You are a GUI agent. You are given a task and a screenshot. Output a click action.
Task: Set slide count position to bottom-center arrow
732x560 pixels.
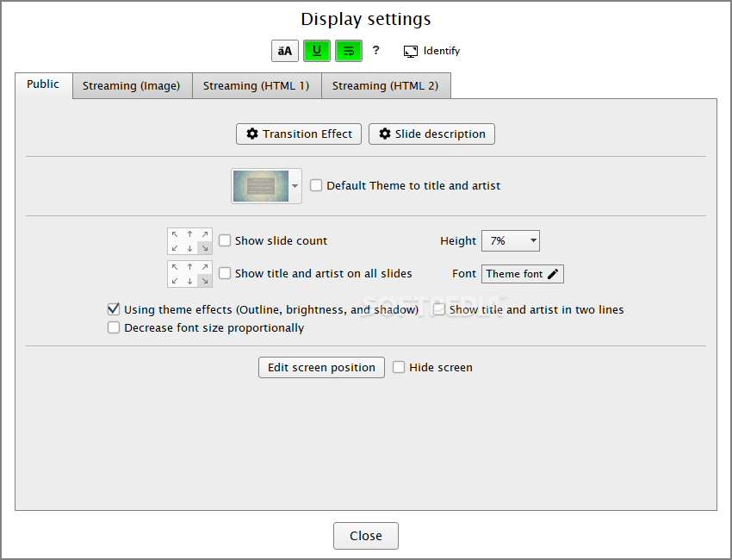click(190, 248)
